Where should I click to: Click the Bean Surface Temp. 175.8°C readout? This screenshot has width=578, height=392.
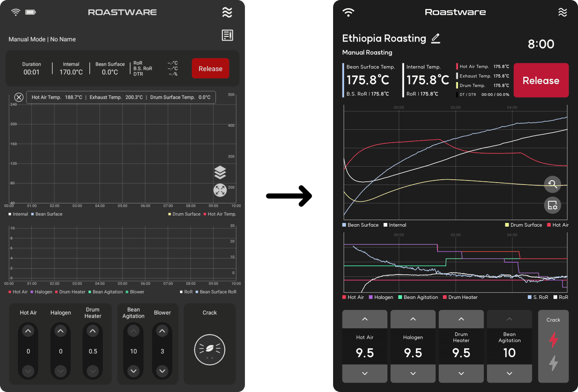pyautogui.click(x=370, y=80)
